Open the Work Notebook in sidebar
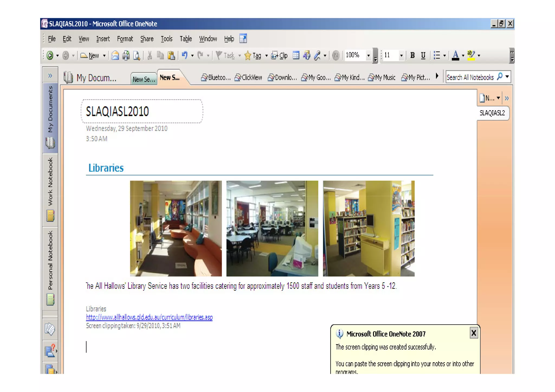Viewport: 555px width, 392px height. pos(50,190)
